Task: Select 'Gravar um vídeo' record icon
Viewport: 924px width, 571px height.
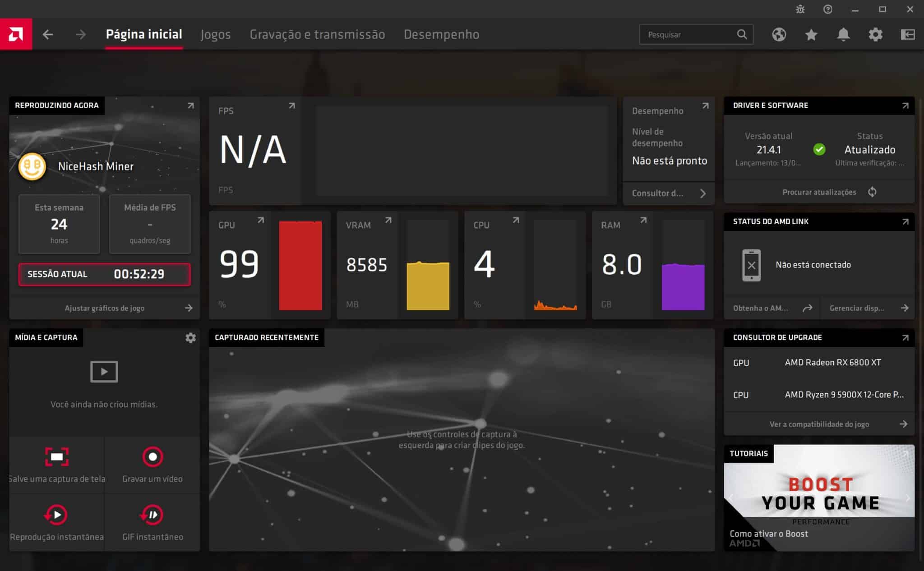Action: (x=152, y=456)
